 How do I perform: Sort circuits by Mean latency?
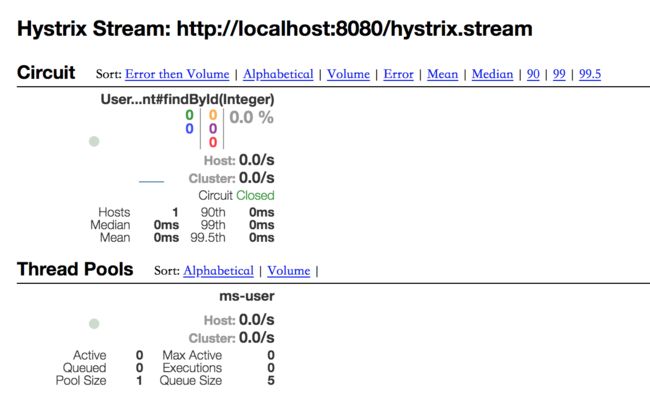click(442, 74)
